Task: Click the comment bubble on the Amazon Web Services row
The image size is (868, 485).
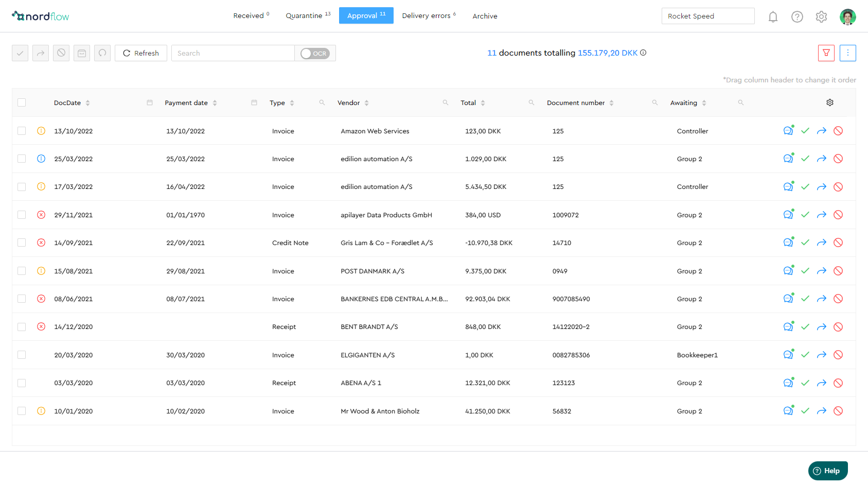Action: coord(788,131)
